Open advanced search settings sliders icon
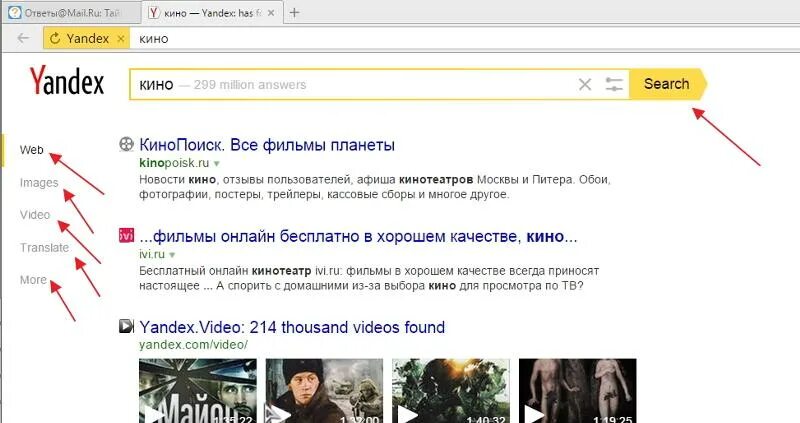Viewport: 800px width, 423px height. (614, 84)
